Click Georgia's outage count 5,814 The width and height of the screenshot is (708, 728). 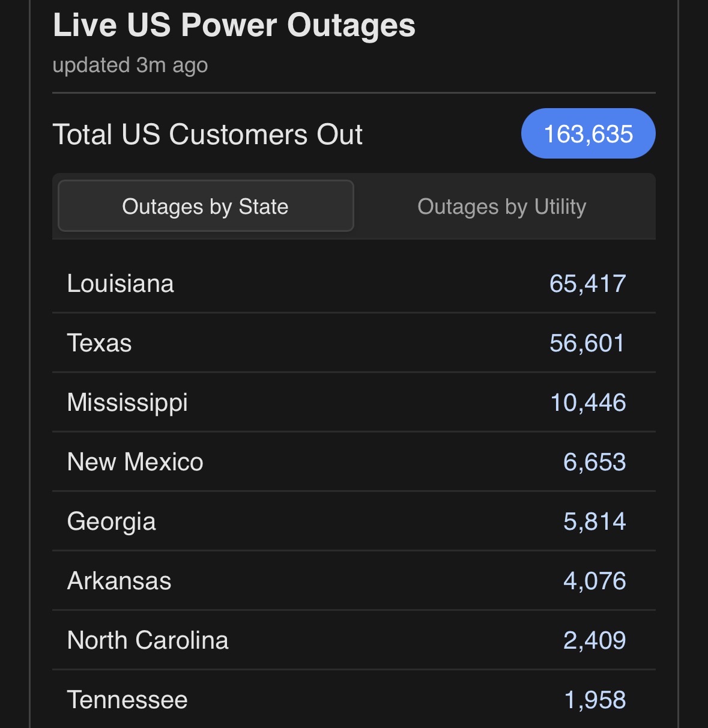point(594,521)
